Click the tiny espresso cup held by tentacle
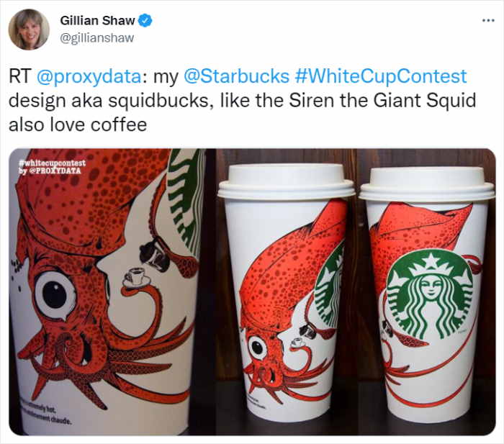The width and height of the screenshot is (504, 444). click(136, 277)
